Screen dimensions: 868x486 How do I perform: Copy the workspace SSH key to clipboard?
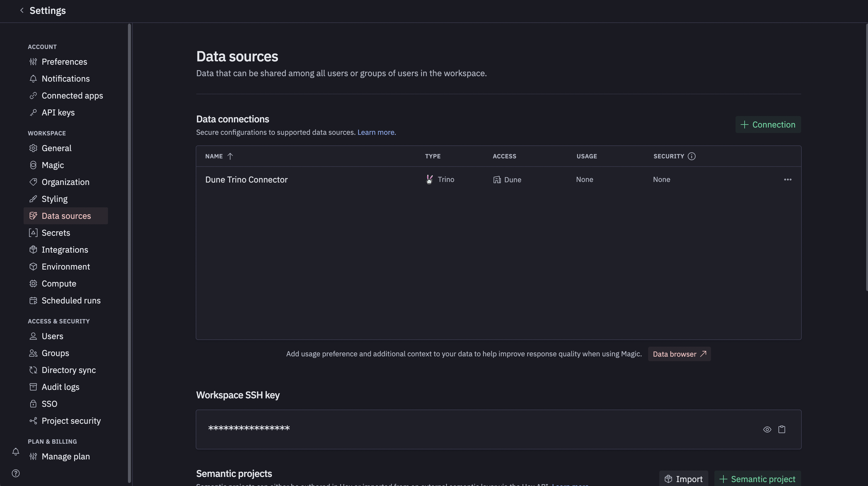coord(782,429)
